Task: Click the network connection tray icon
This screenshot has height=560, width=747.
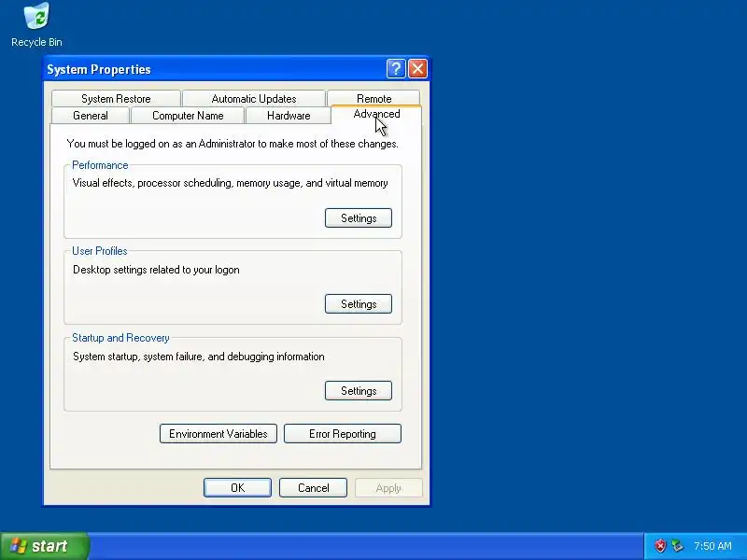Action: pos(677,546)
